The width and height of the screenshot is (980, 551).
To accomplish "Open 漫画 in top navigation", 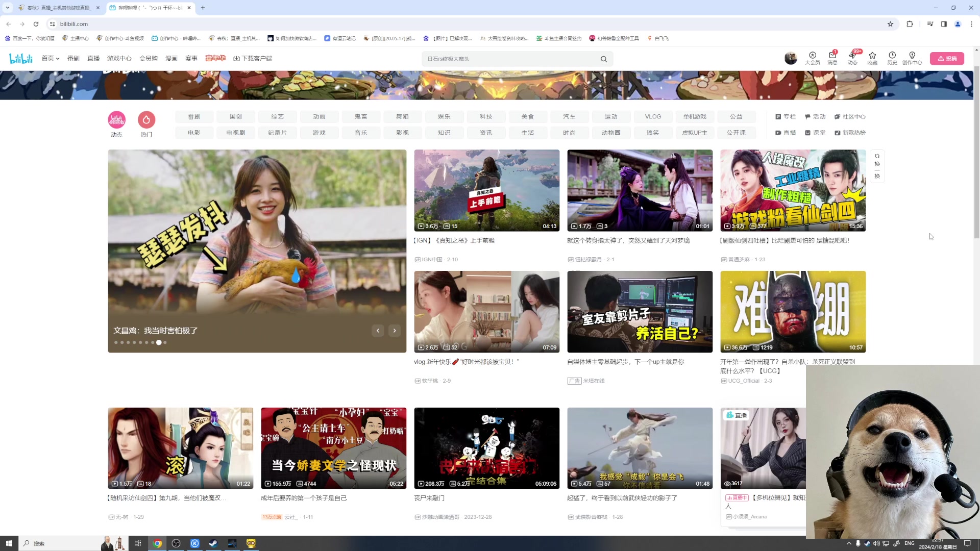I will [x=171, y=59].
